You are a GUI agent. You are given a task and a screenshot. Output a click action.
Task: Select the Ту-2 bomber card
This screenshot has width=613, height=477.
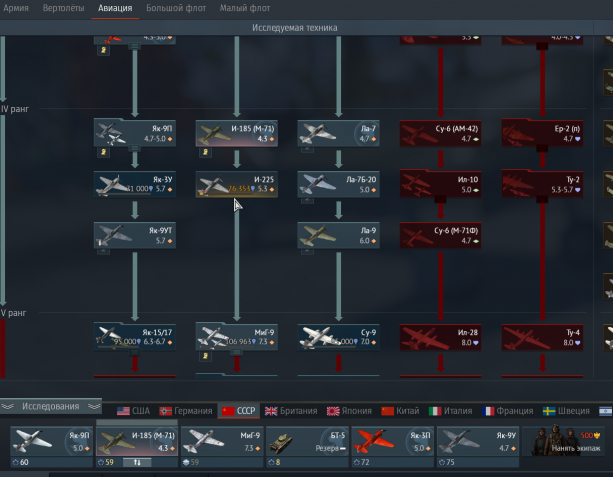point(542,184)
